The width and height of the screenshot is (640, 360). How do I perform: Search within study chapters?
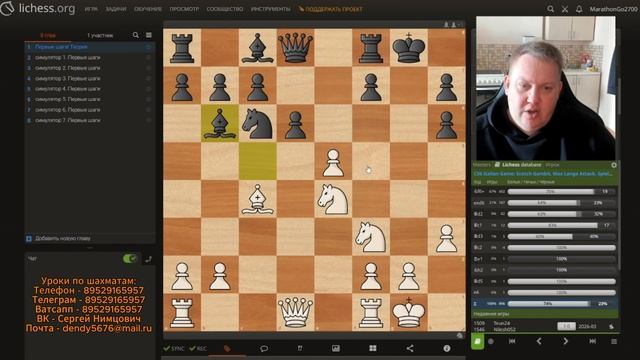click(136, 35)
